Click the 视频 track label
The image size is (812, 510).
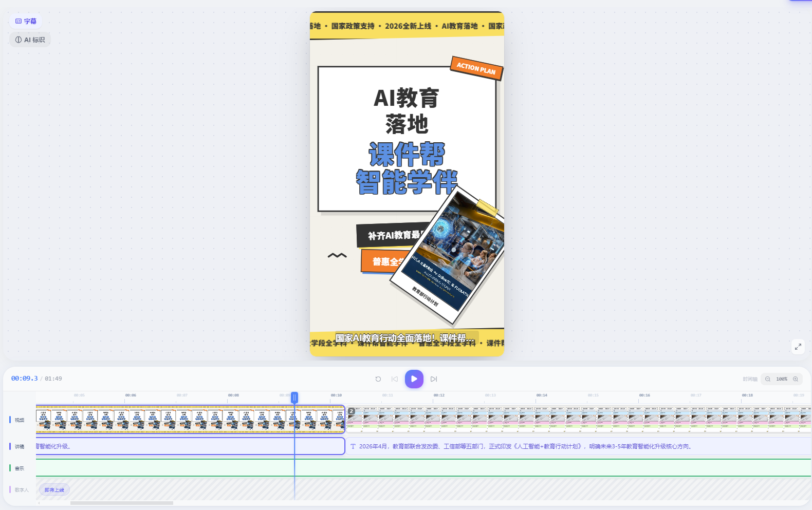pyautogui.click(x=20, y=420)
